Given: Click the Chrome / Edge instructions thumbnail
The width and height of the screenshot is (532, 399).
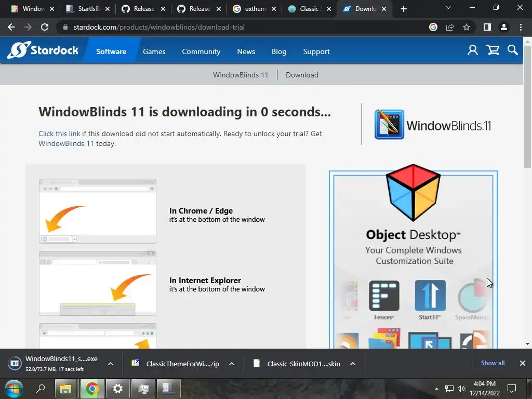Looking at the screenshot, I should tap(98, 211).
